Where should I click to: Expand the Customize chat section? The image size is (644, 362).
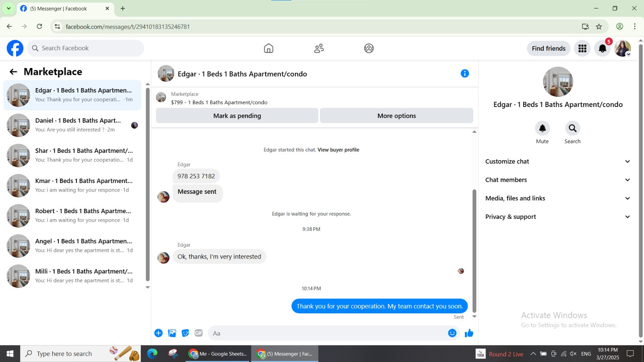558,161
